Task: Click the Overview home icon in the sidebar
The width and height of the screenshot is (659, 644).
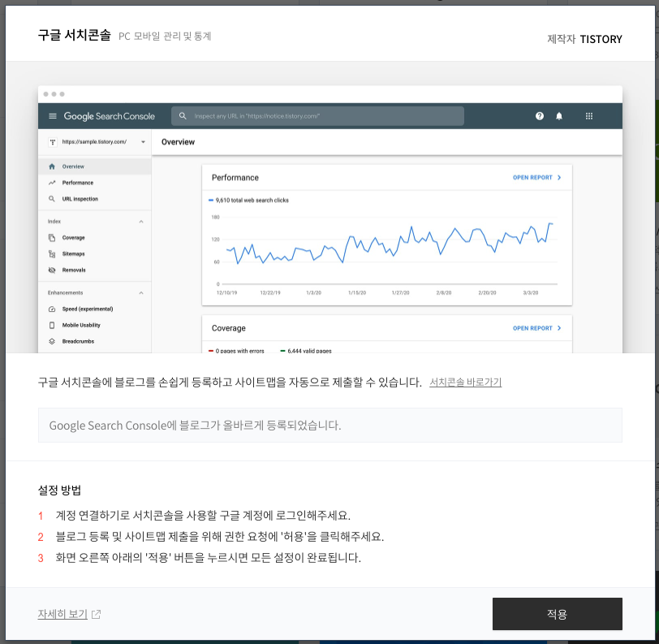Action: click(52, 166)
